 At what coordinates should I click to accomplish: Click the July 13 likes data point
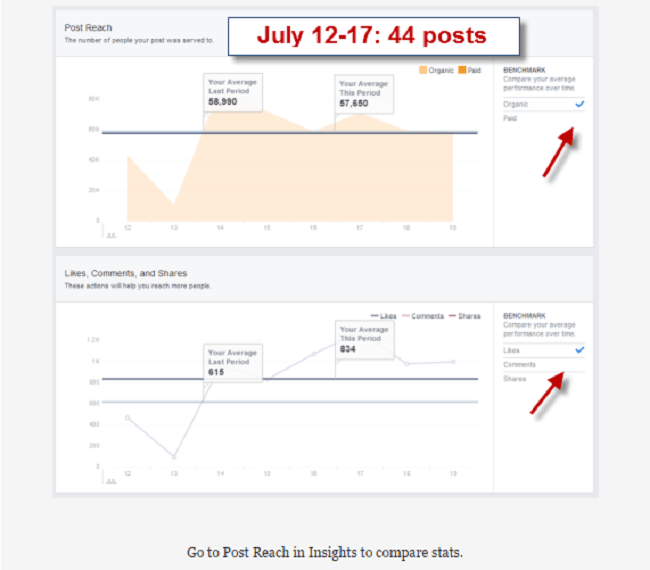174,457
